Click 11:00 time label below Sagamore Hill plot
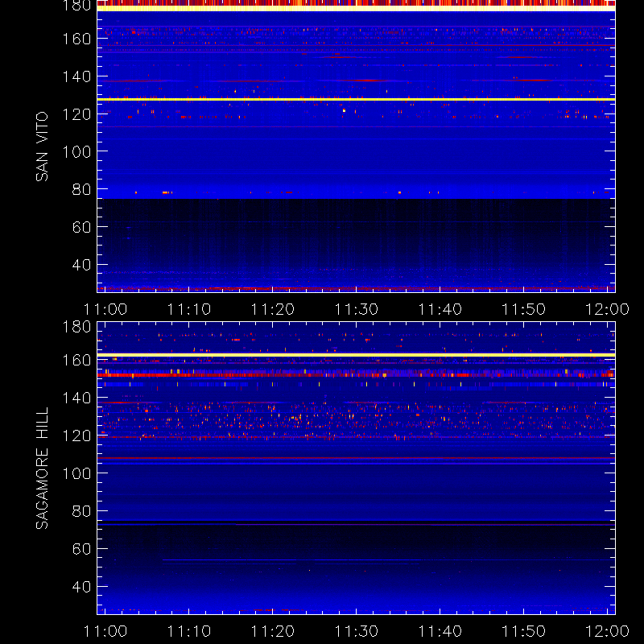This screenshot has width=644, height=644. coord(105,631)
